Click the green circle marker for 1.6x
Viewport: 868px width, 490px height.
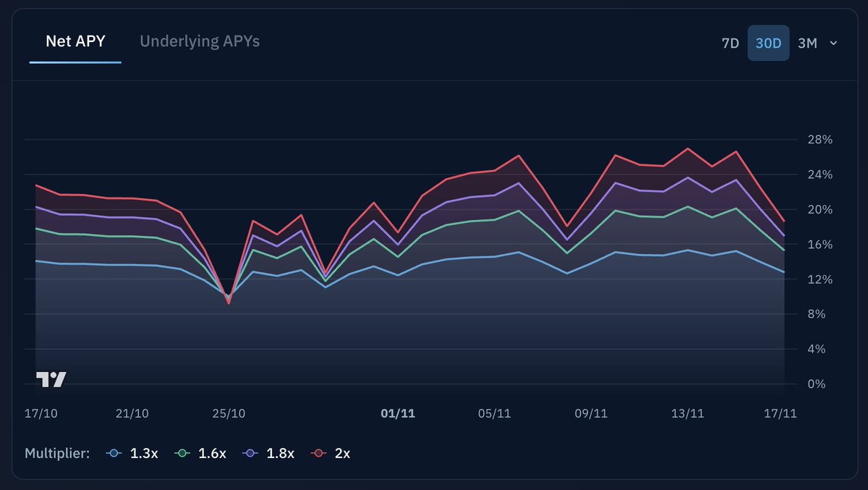181,453
